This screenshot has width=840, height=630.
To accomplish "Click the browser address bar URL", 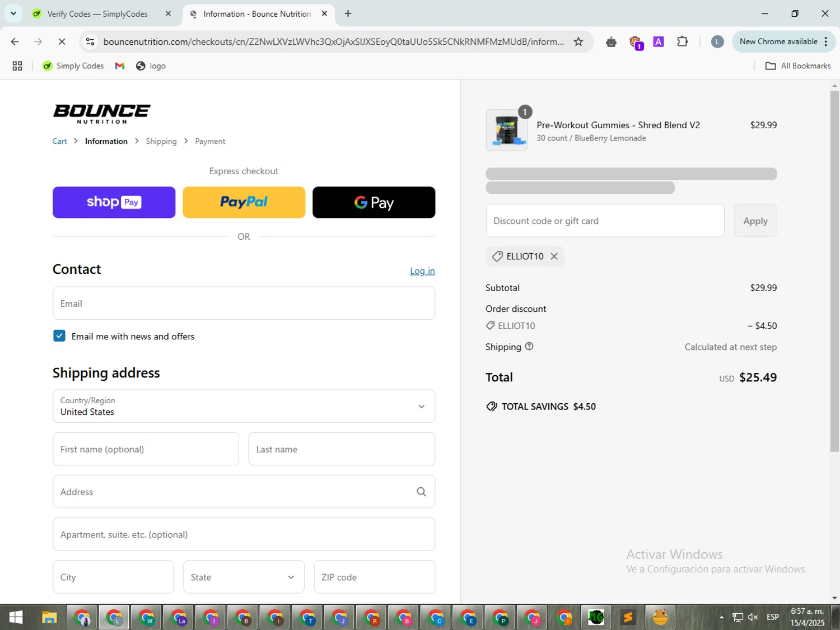I will point(334,41).
